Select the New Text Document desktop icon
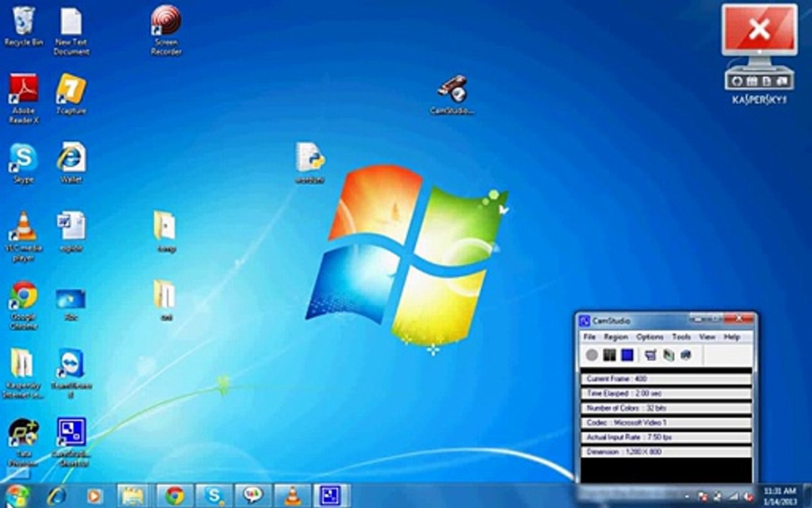812x508 pixels. pyautogui.click(x=71, y=31)
